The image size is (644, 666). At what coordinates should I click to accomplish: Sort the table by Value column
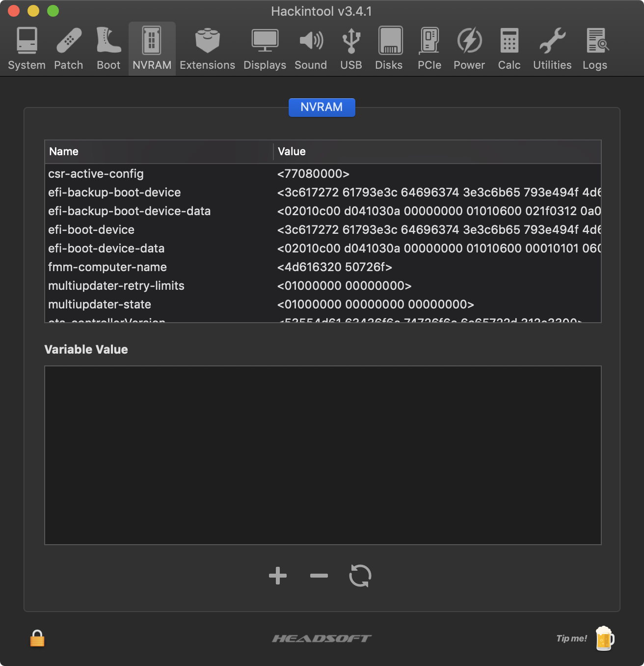tap(437, 151)
